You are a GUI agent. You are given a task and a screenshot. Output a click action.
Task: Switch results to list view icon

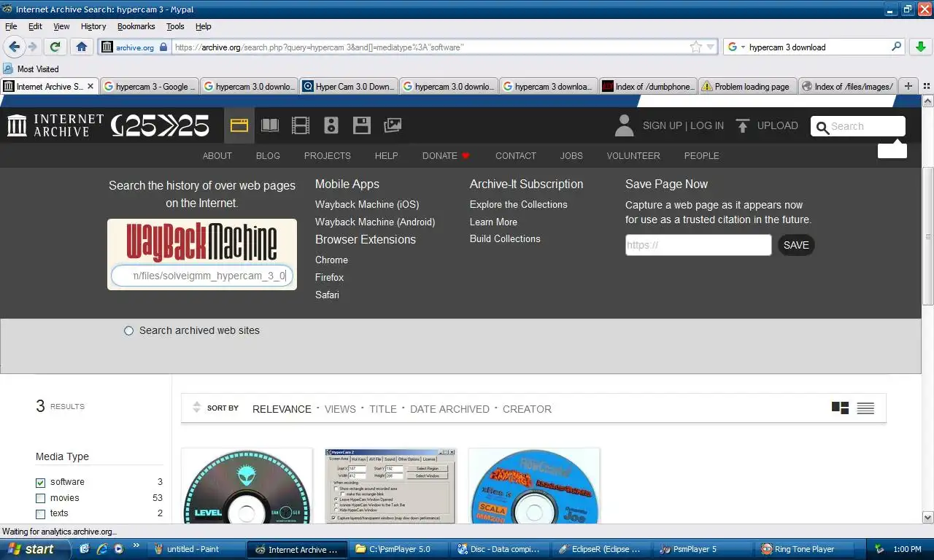coord(865,408)
